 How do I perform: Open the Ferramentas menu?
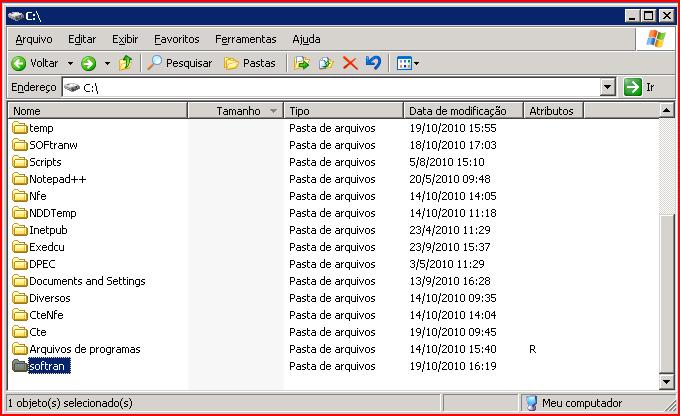point(245,39)
